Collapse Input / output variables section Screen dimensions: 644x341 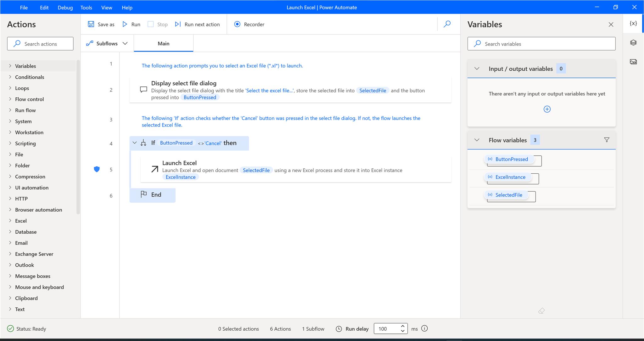(477, 68)
